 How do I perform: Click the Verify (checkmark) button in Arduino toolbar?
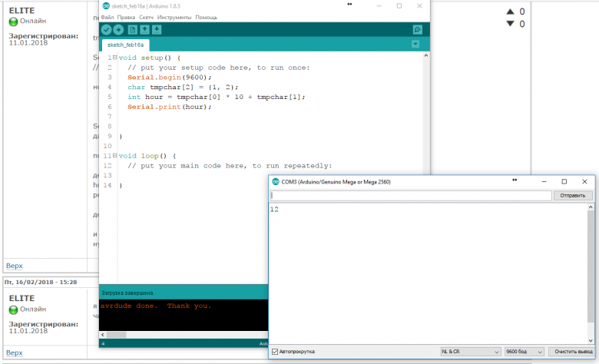[107, 29]
